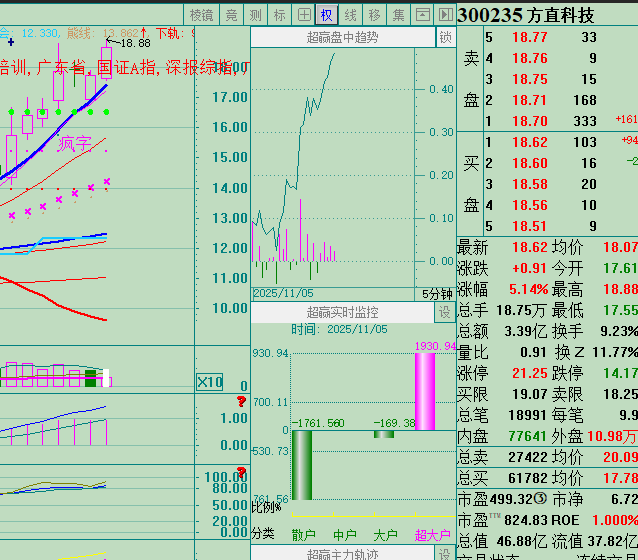
Task: Toggle the 锁 lock button beside 超赢盘中趋势
Action: click(445, 37)
